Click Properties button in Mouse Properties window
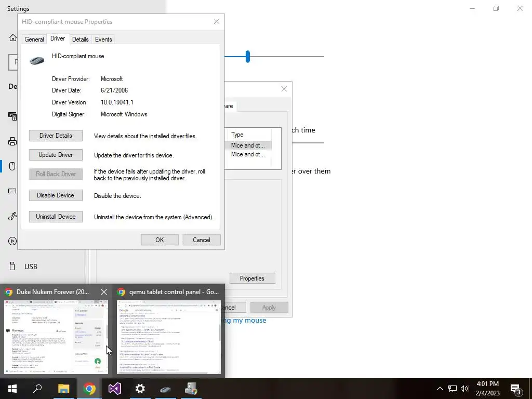The height and width of the screenshot is (399, 532). tap(252, 278)
